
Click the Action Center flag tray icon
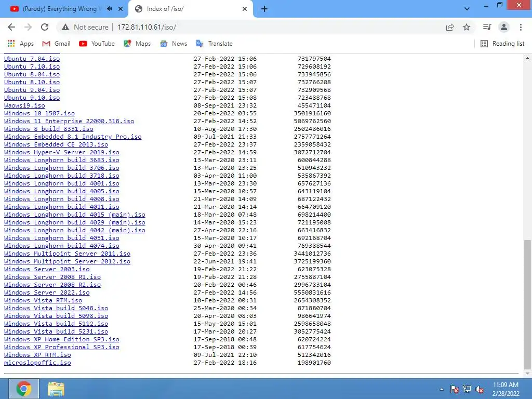(454, 389)
